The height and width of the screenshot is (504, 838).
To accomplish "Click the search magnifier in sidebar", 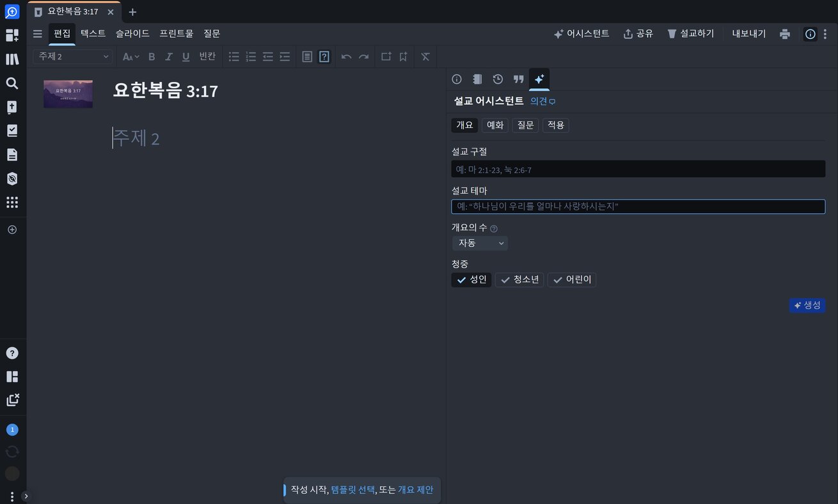I will click(12, 83).
